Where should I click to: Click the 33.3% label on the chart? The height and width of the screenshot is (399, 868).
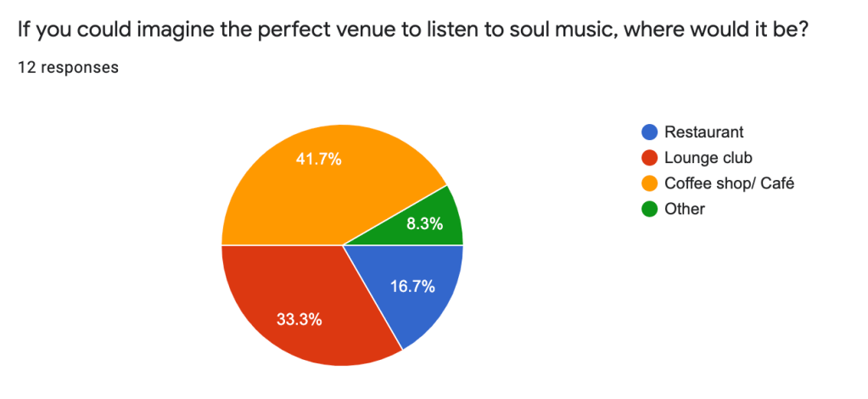click(300, 320)
